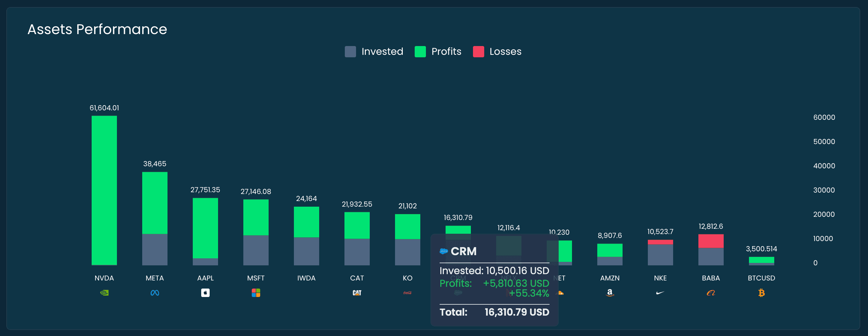The width and height of the screenshot is (868, 336).
Task: Toggle the Profits legend swatch
Action: click(x=420, y=52)
